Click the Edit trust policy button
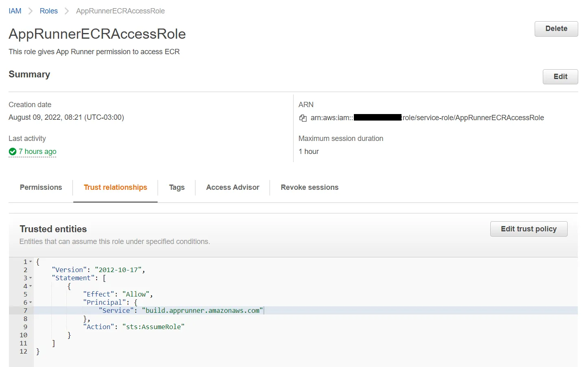Screen dimensions: 588x367 528,229
